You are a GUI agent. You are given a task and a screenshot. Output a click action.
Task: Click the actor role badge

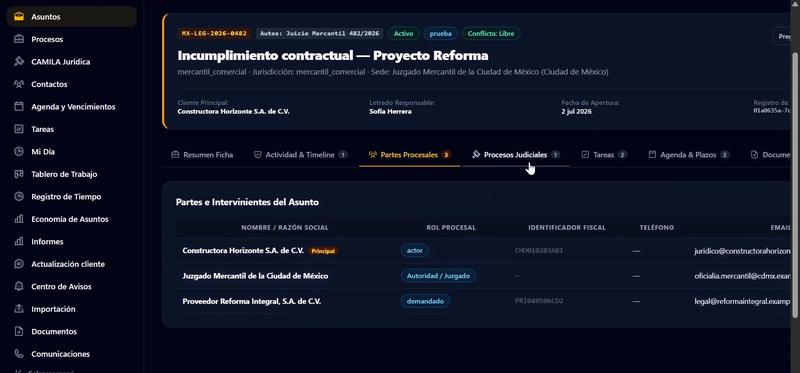(x=414, y=251)
